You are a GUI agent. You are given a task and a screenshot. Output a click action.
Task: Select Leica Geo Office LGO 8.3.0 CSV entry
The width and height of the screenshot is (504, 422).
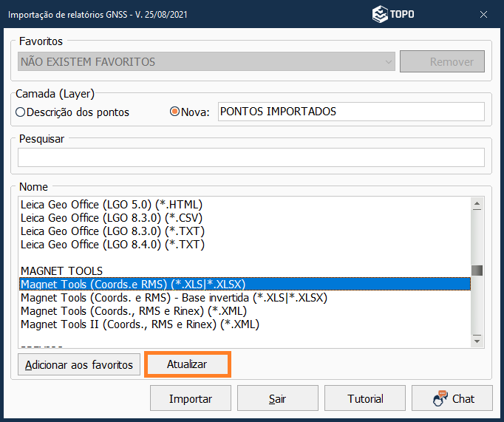point(111,217)
